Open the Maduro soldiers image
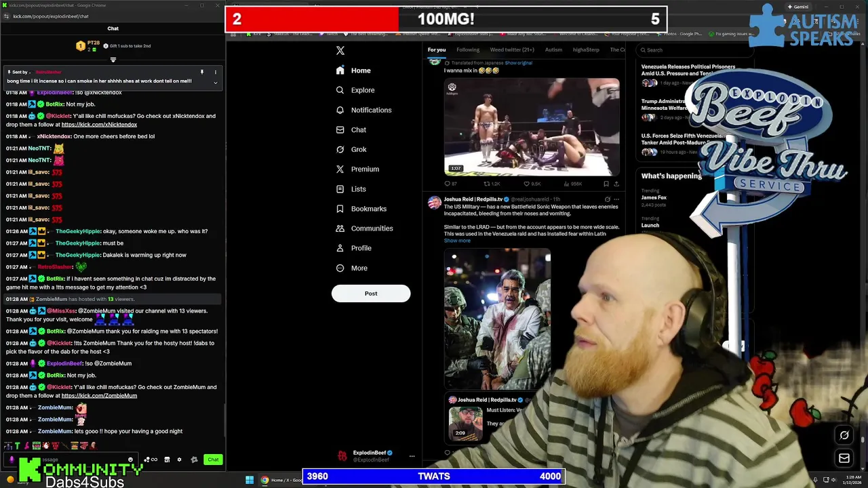The height and width of the screenshot is (488, 868). (498, 319)
